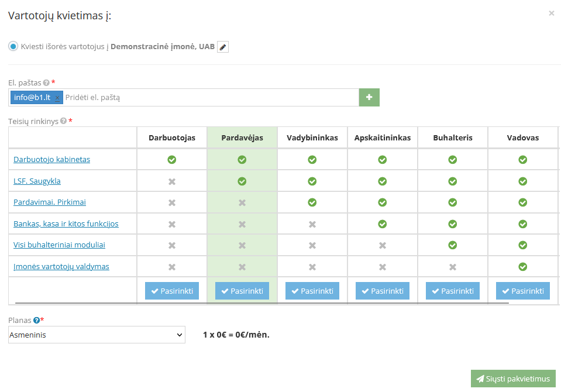The width and height of the screenshot is (561, 392).
Task: Click the pencil edit icon beside company name
Action: click(x=223, y=47)
